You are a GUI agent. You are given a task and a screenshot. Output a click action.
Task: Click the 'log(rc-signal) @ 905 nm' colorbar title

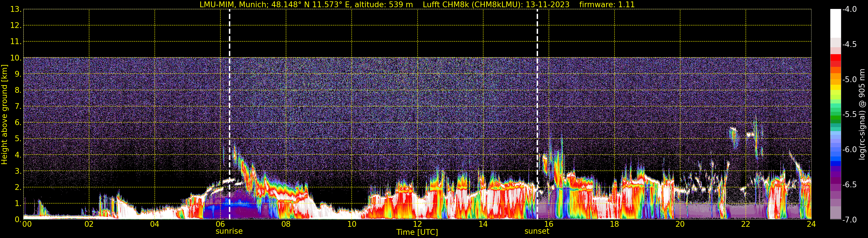coord(862,114)
